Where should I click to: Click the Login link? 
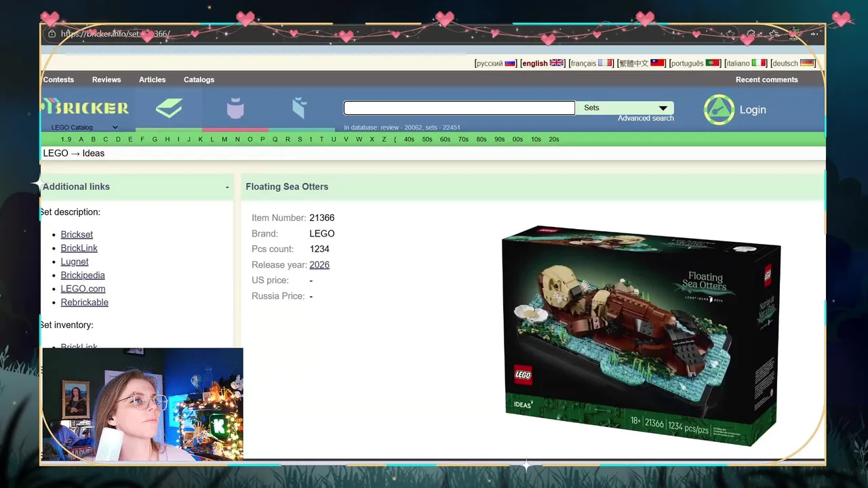[753, 110]
